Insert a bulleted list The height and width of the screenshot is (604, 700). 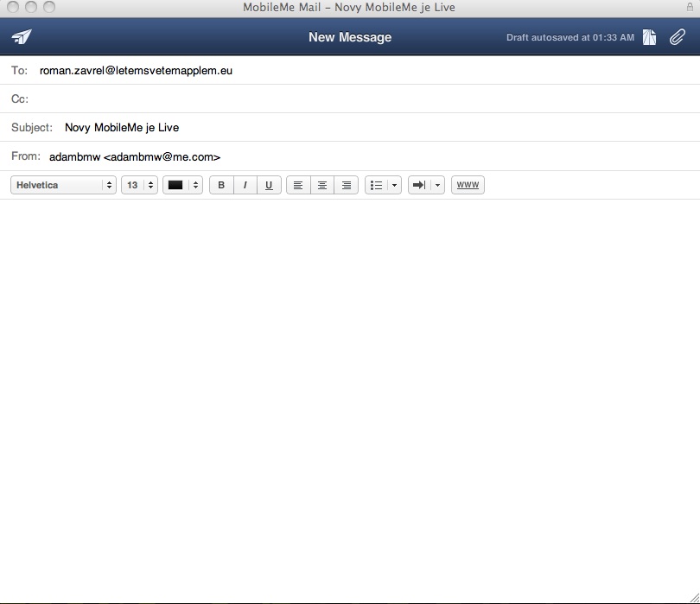click(x=376, y=185)
